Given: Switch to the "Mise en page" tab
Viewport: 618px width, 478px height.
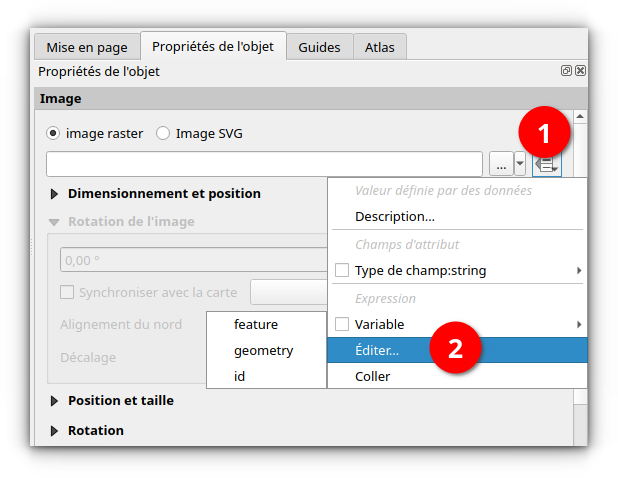Looking at the screenshot, I should (x=86, y=47).
